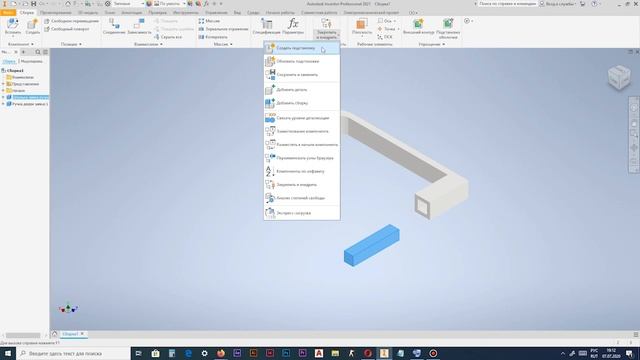Open Microsoft Edge from the taskbar
This screenshot has height=360, width=640.
(x=188, y=353)
